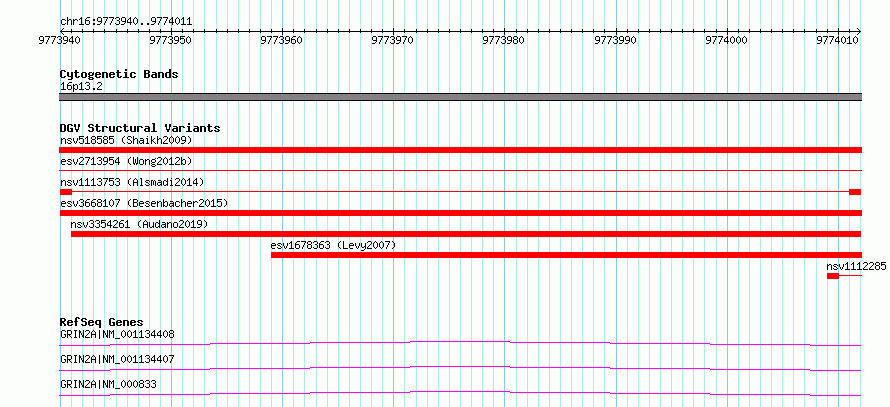This screenshot has height=407, width=890.
Task: Click ruler position 9773940
Action: click(60, 40)
